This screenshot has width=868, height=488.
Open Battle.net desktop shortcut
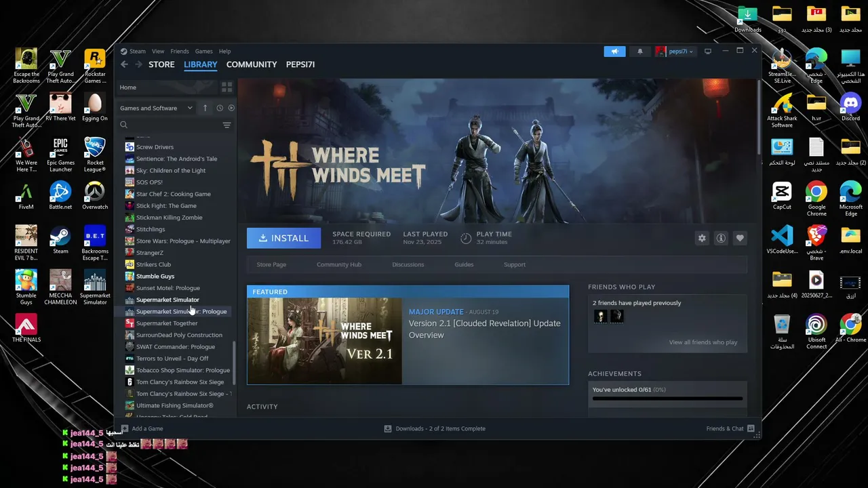click(x=60, y=196)
